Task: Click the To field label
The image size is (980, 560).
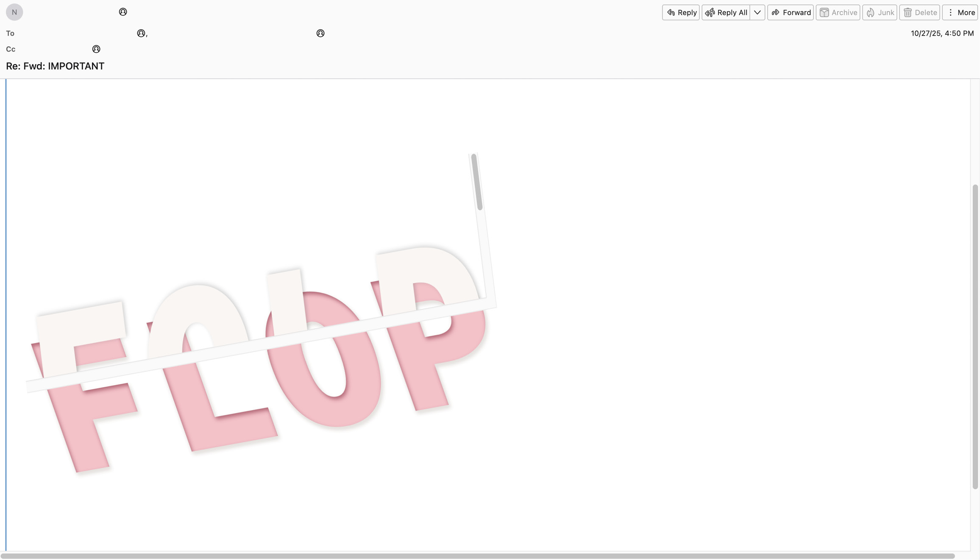Action: point(10,33)
